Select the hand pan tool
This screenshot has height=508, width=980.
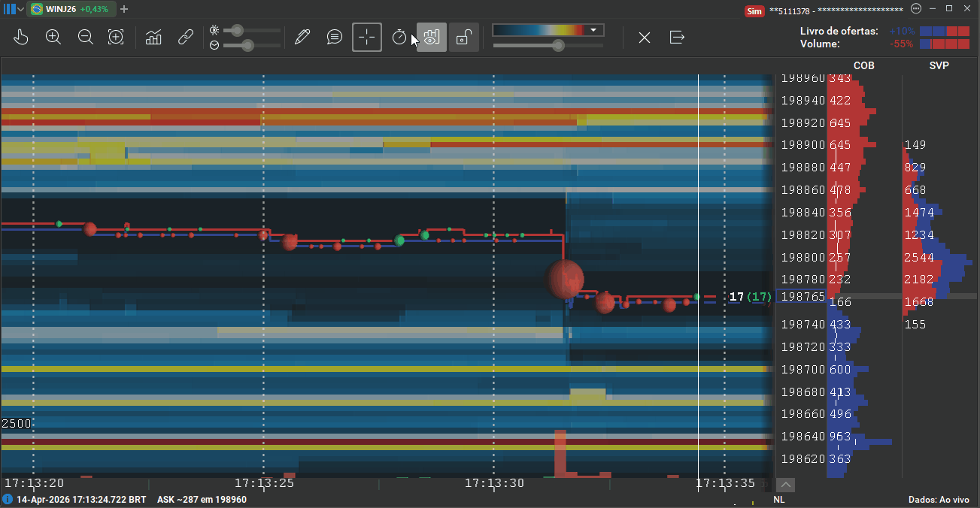[x=21, y=37]
